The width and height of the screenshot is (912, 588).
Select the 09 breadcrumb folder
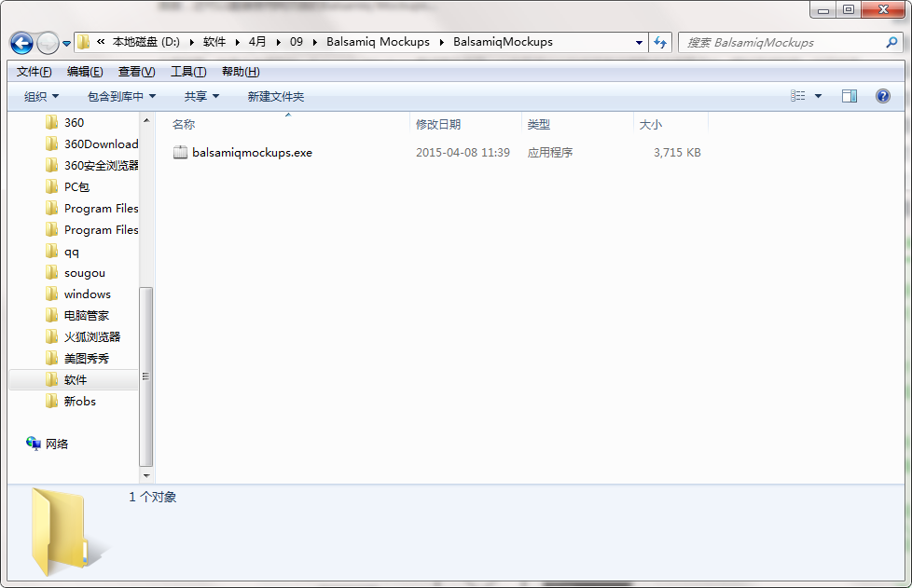297,42
